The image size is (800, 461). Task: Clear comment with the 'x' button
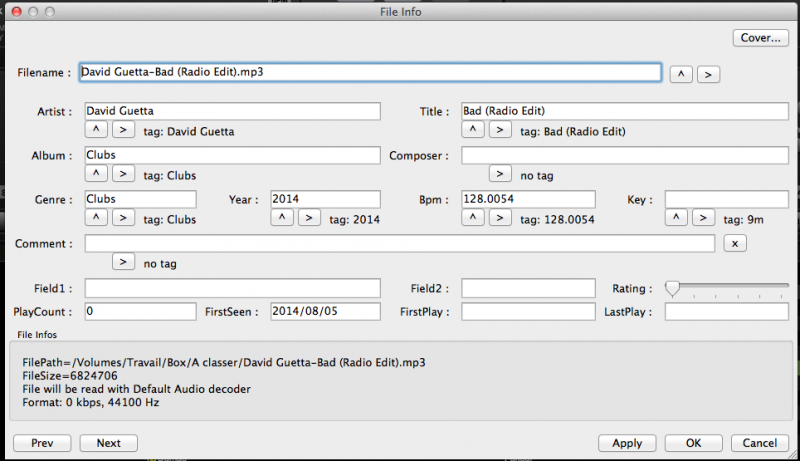point(735,243)
